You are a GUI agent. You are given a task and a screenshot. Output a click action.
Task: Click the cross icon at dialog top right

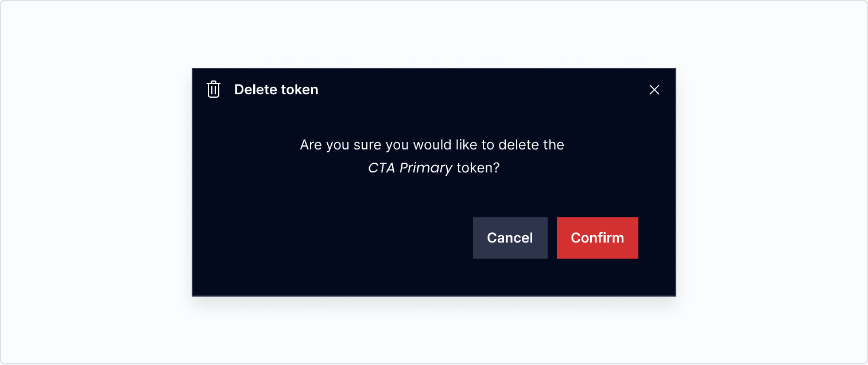coord(654,90)
